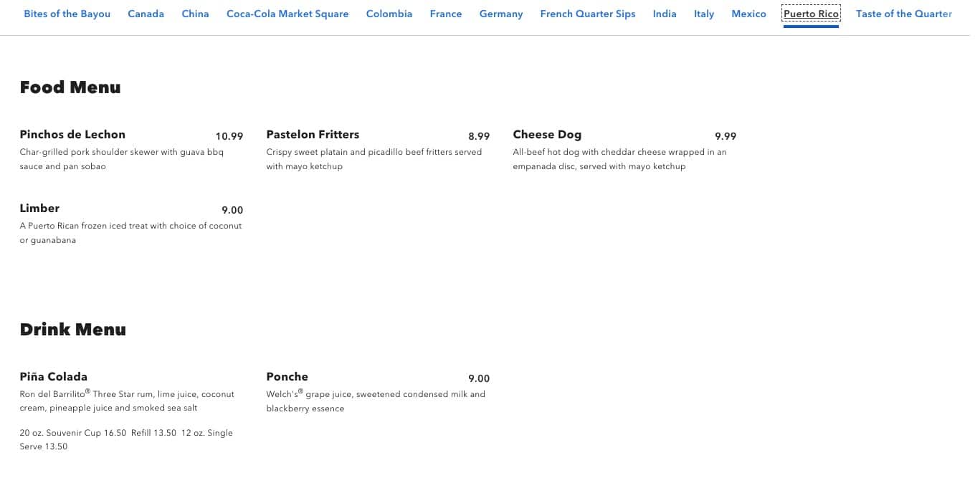Open the Mexico tab

[x=748, y=14]
